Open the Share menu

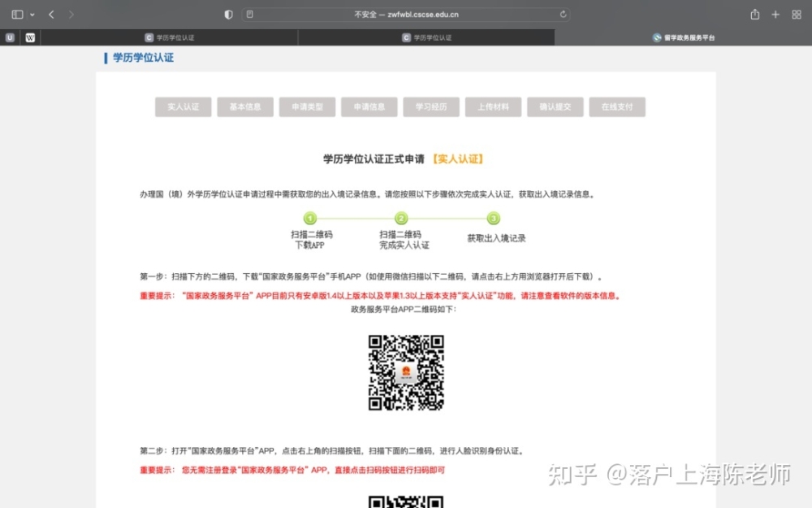pos(755,15)
